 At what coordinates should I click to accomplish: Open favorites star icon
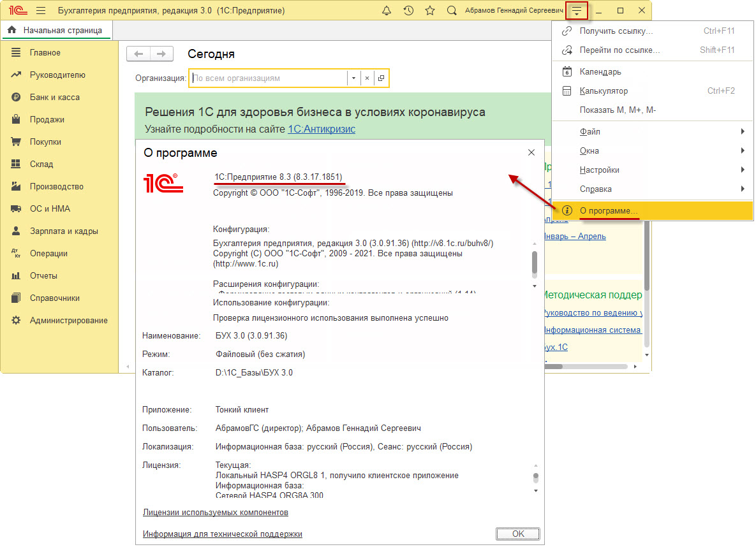430,11
